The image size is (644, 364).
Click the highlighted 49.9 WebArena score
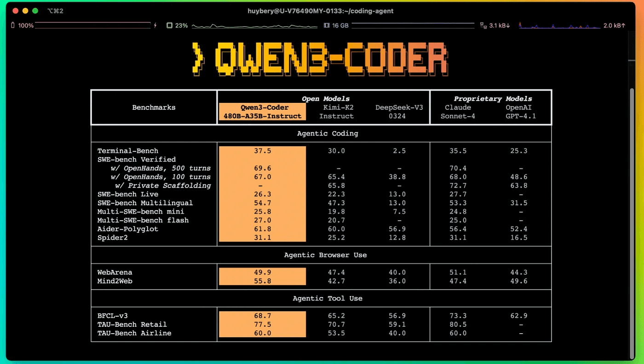click(262, 273)
